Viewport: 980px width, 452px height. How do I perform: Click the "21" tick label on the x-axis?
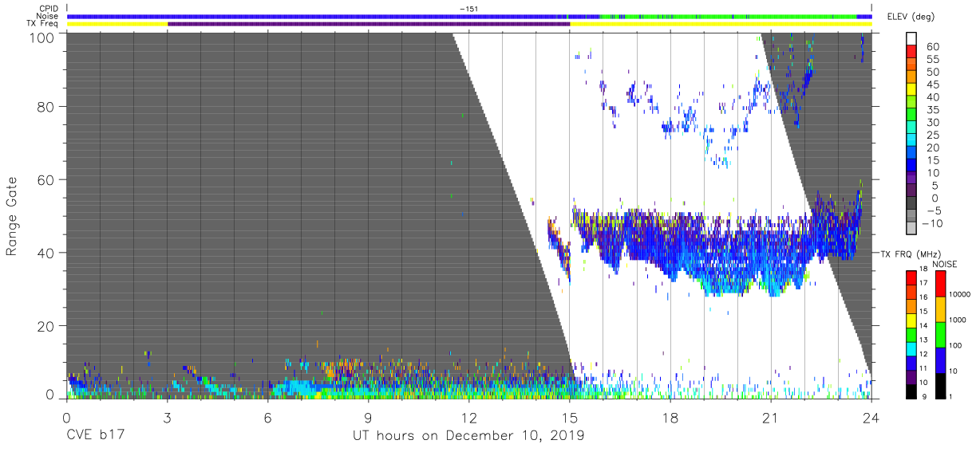tap(771, 418)
